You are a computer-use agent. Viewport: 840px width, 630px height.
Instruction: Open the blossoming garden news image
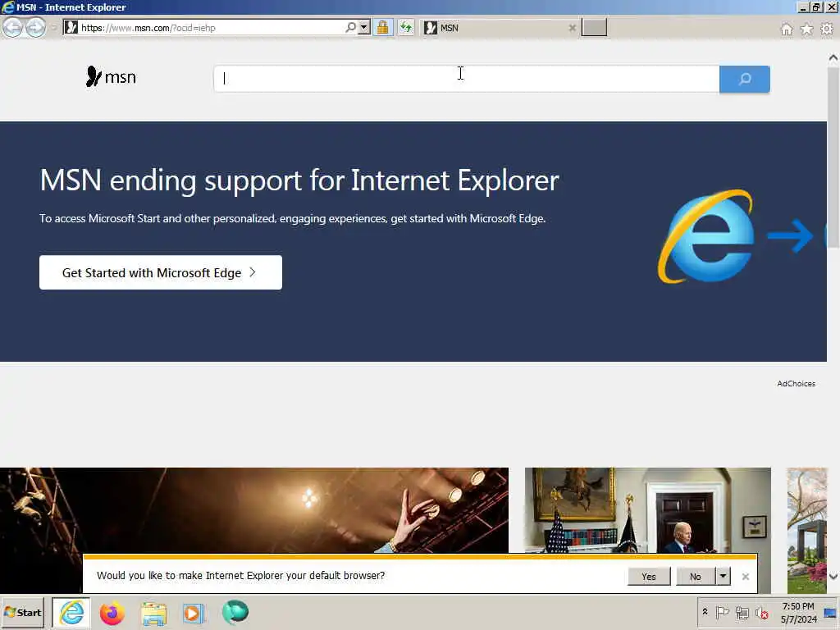[x=807, y=531]
